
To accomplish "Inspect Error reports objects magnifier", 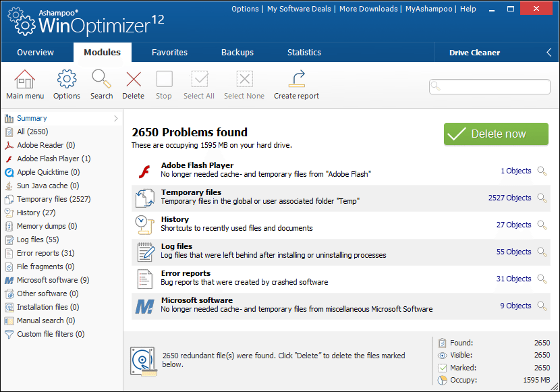I will 542,279.
